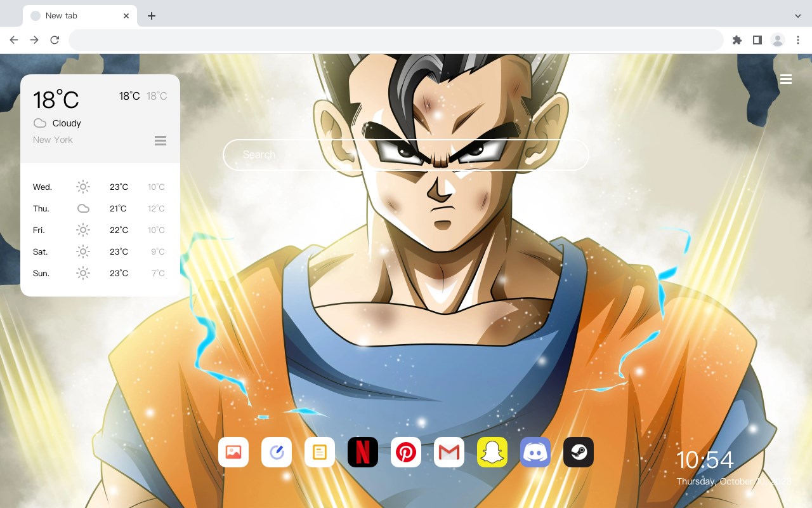Select the Sun. forecast day label
The width and height of the screenshot is (812, 508).
(x=41, y=273)
